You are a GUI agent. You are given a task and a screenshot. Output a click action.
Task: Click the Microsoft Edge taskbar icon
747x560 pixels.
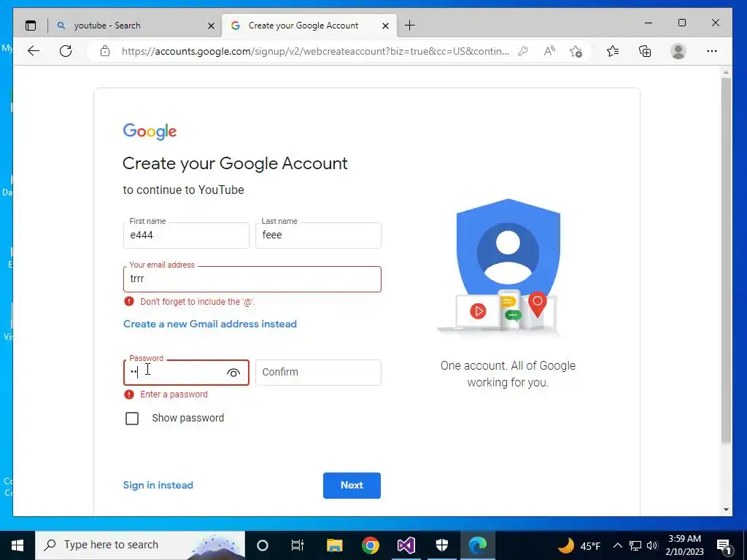pyautogui.click(x=477, y=545)
